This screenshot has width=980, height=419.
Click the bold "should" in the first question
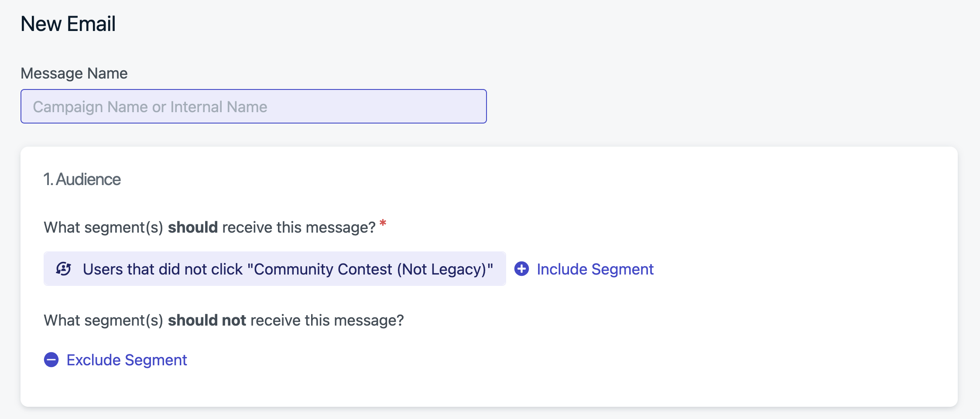coord(193,227)
